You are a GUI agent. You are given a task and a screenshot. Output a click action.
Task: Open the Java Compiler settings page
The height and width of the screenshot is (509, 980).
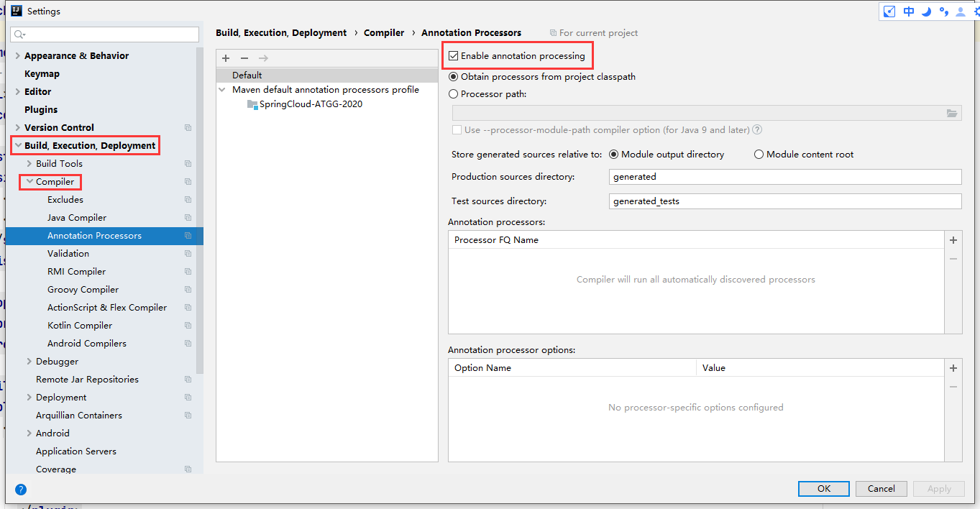point(77,218)
